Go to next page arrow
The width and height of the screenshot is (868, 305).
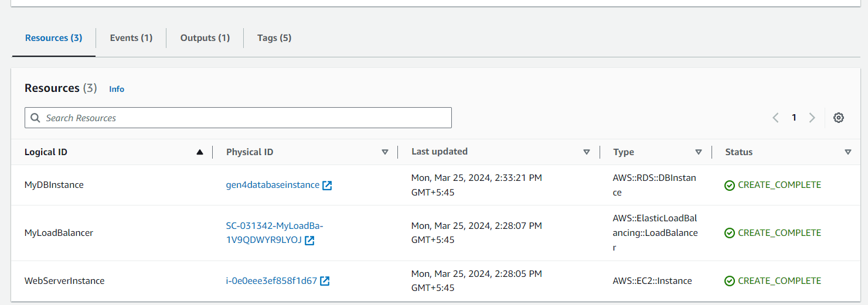[x=812, y=118]
